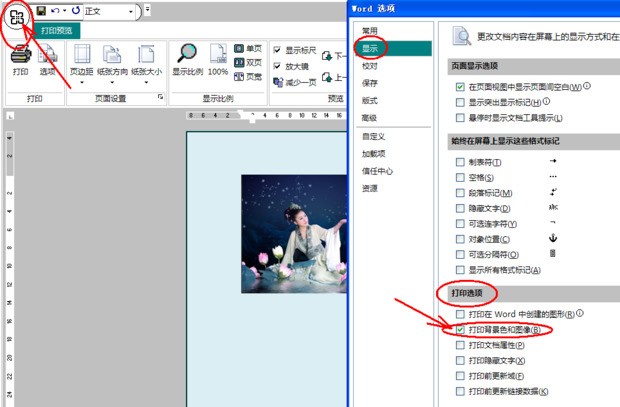620x407 pixels.
Task: Switch to 双页 two page view
Action: (x=246, y=62)
